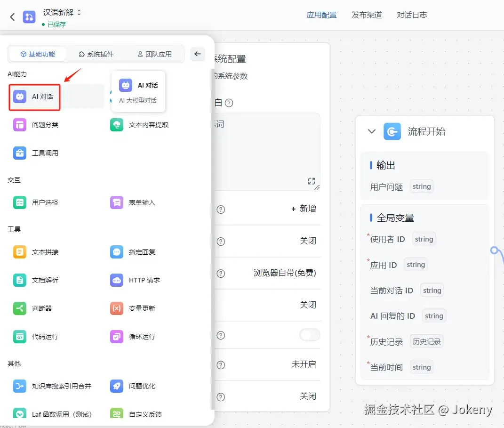The width and height of the screenshot is (504, 428).
Task: Click the 新增 button to add variable
Action: pyautogui.click(x=304, y=209)
